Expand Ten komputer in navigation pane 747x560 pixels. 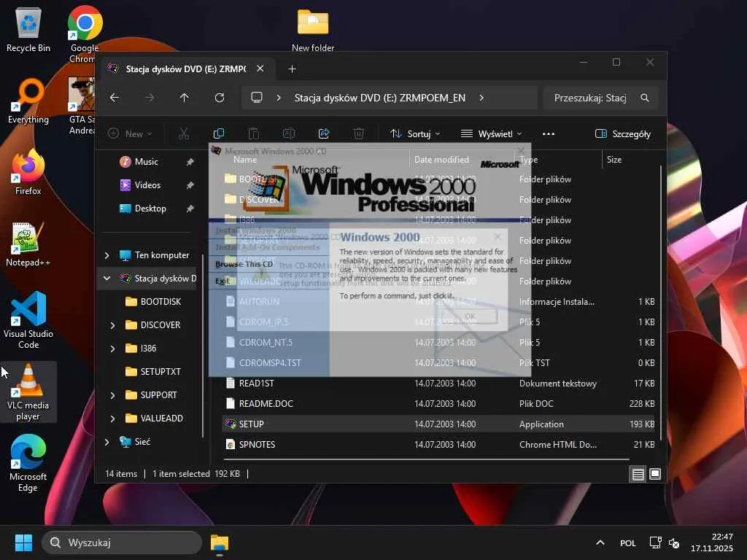click(x=107, y=255)
